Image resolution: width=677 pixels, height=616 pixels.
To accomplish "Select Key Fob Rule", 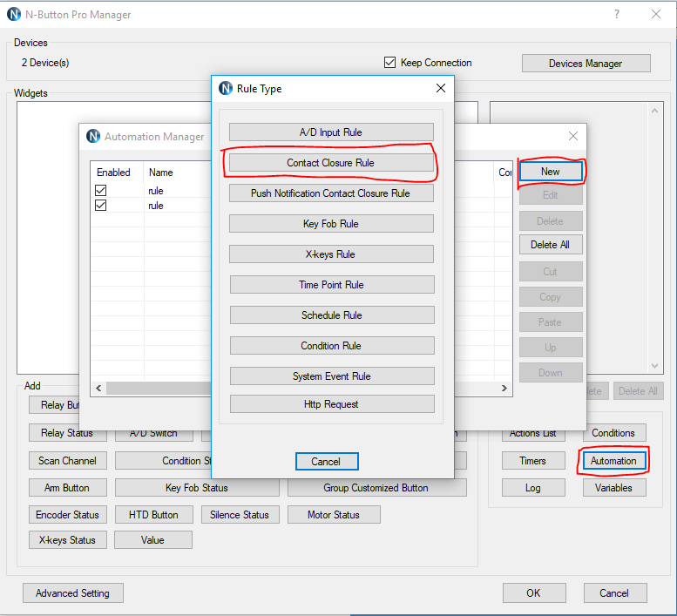I will point(331,224).
